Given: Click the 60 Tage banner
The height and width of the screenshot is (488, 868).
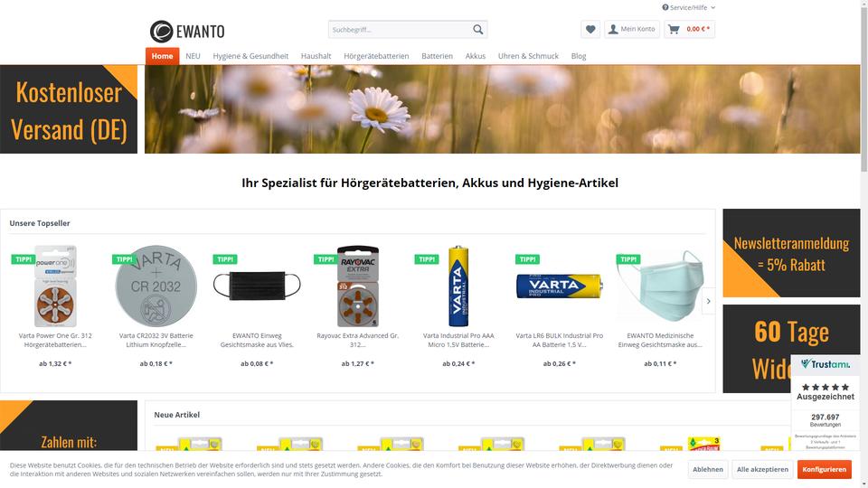Looking at the screenshot, I should [791, 349].
